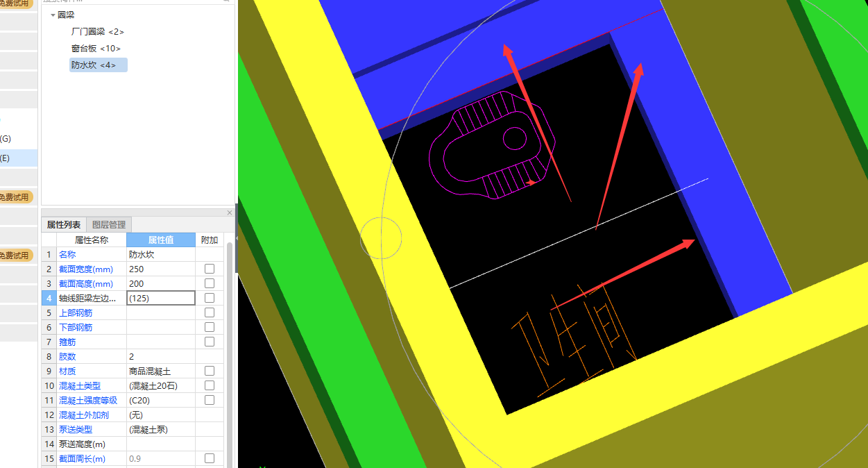Click the 截面宽度(mm) property label
Viewport: 868px width, 468px height.
click(86, 269)
